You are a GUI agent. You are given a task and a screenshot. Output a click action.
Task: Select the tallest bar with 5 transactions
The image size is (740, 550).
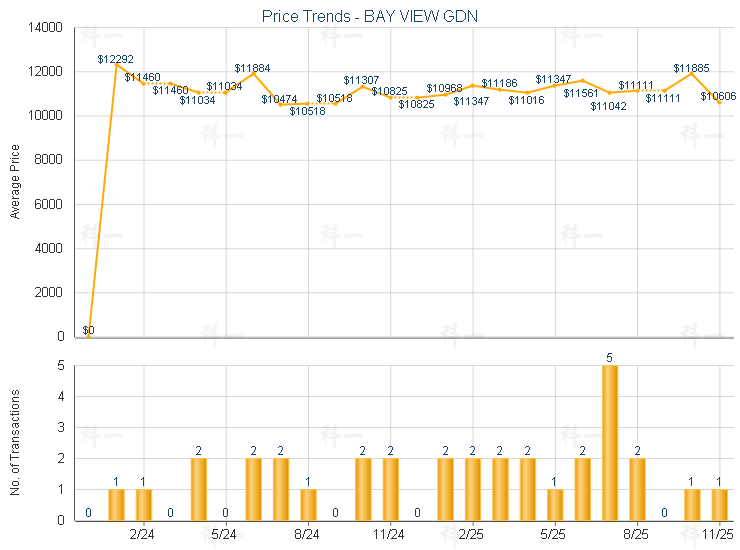[609, 443]
